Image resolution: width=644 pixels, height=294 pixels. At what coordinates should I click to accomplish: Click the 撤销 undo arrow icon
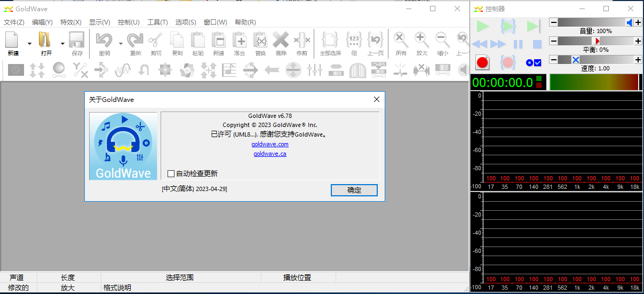coord(105,41)
